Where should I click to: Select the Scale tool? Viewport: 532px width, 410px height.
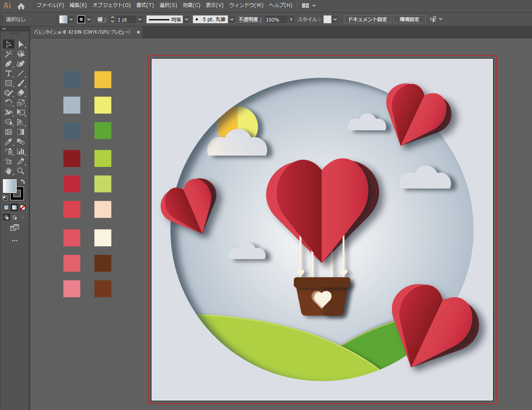click(x=21, y=102)
